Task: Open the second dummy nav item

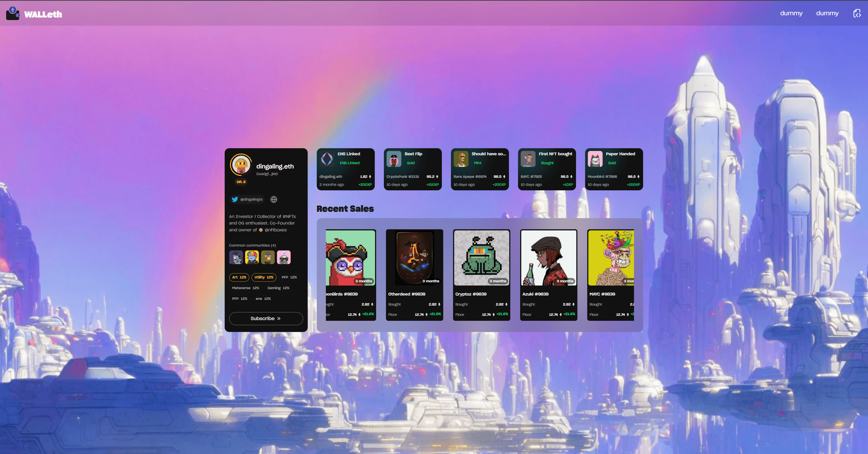Action: coord(827,13)
